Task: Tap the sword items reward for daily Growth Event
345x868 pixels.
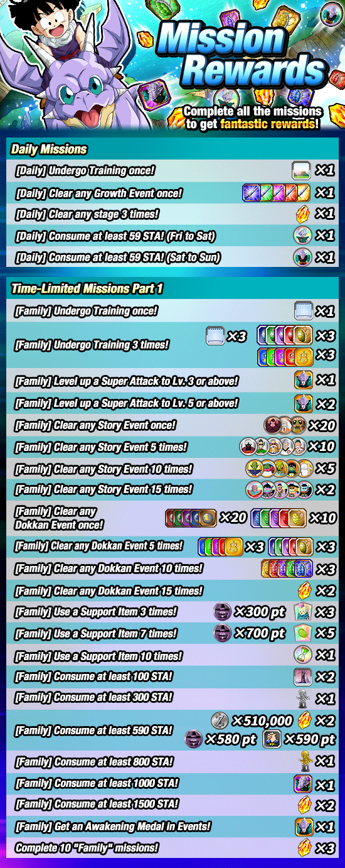Action: (277, 193)
